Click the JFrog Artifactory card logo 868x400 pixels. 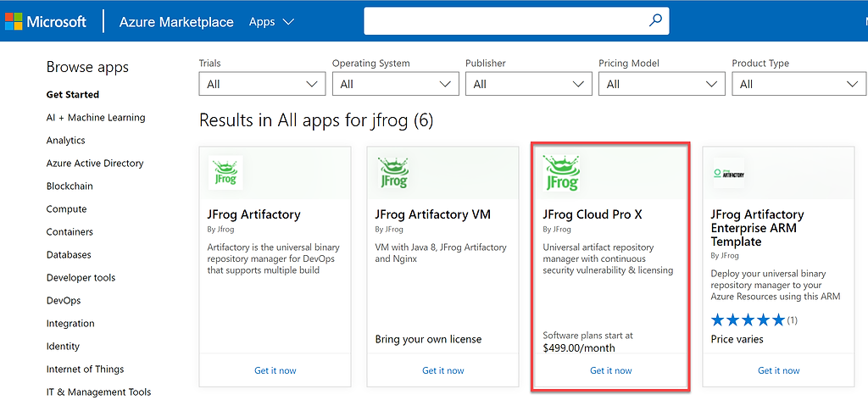click(225, 173)
